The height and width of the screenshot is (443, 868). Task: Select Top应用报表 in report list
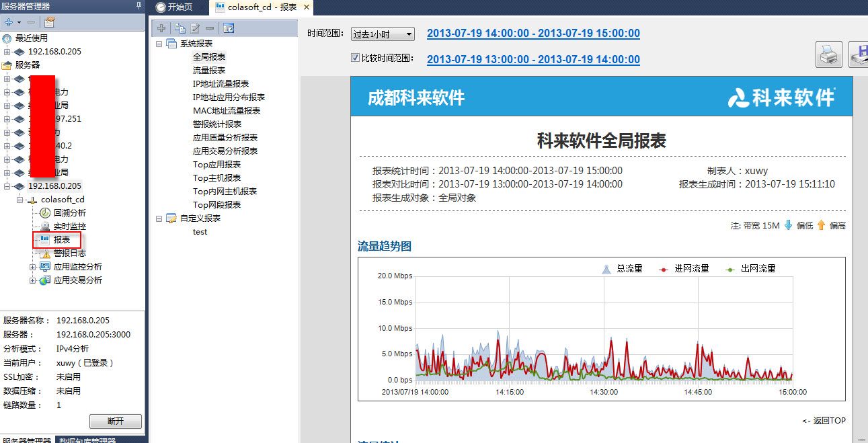point(216,165)
